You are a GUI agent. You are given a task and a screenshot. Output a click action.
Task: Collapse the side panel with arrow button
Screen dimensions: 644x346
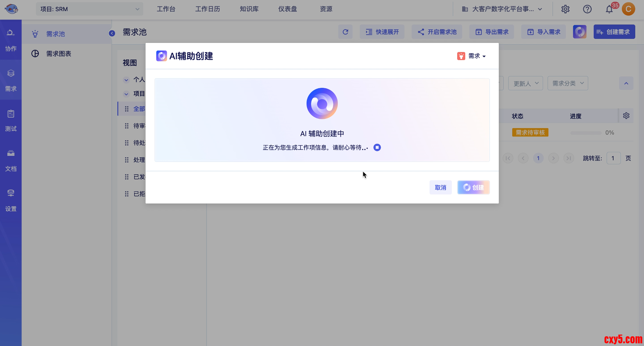(x=112, y=33)
